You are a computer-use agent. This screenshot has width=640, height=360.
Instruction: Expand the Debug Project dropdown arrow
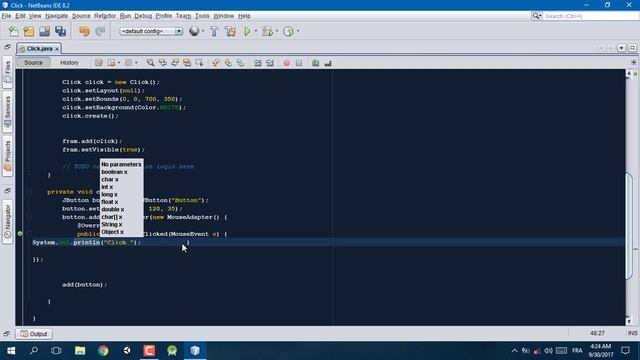tap(277, 31)
